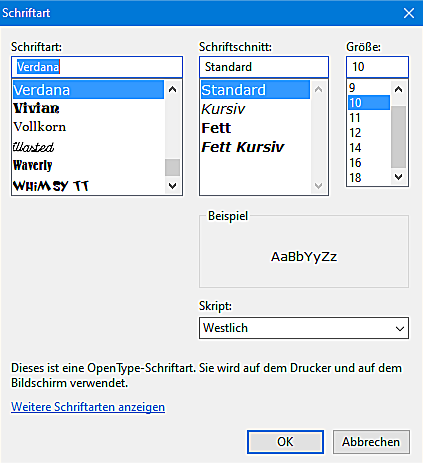This screenshot has width=423, height=463.
Task: Select the Vivian font in list
Action: pyautogui.click(x=88, y=109)
